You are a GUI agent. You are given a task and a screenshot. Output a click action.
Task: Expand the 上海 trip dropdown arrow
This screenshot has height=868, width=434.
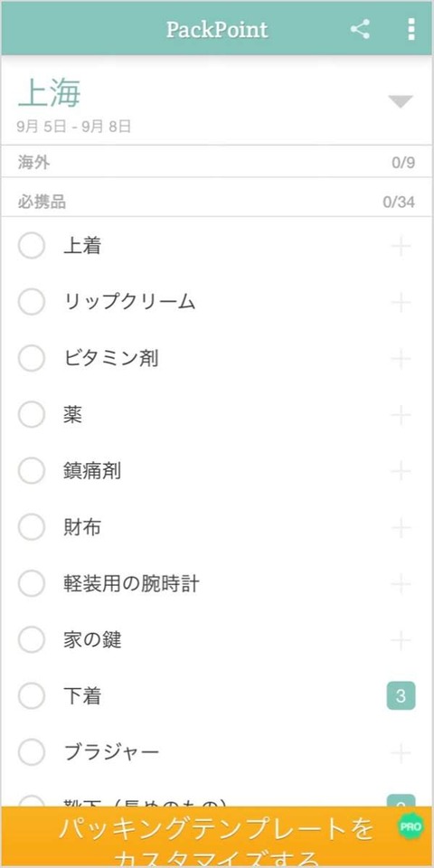coord(401,102)
